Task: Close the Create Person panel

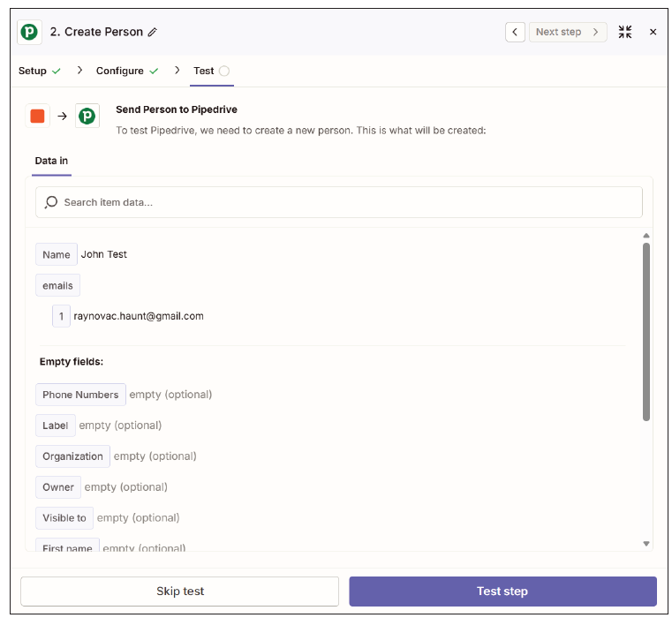Action: click(653, 32)
